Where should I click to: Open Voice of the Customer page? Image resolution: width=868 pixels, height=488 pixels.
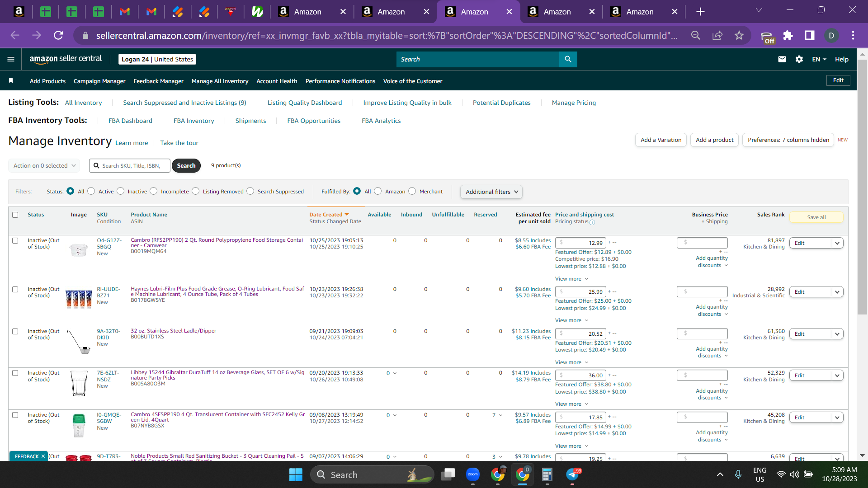(413, 81)
